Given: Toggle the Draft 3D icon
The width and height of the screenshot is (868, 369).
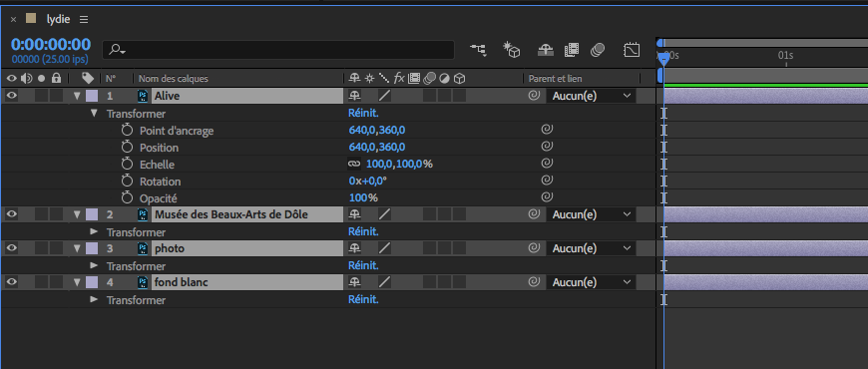Looking at the screenshot, I should point(512,50).
